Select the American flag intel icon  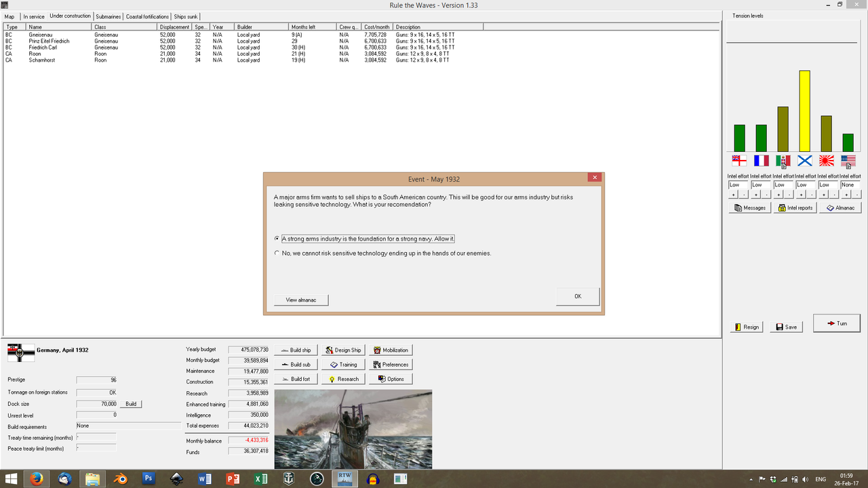click(848, 161)
